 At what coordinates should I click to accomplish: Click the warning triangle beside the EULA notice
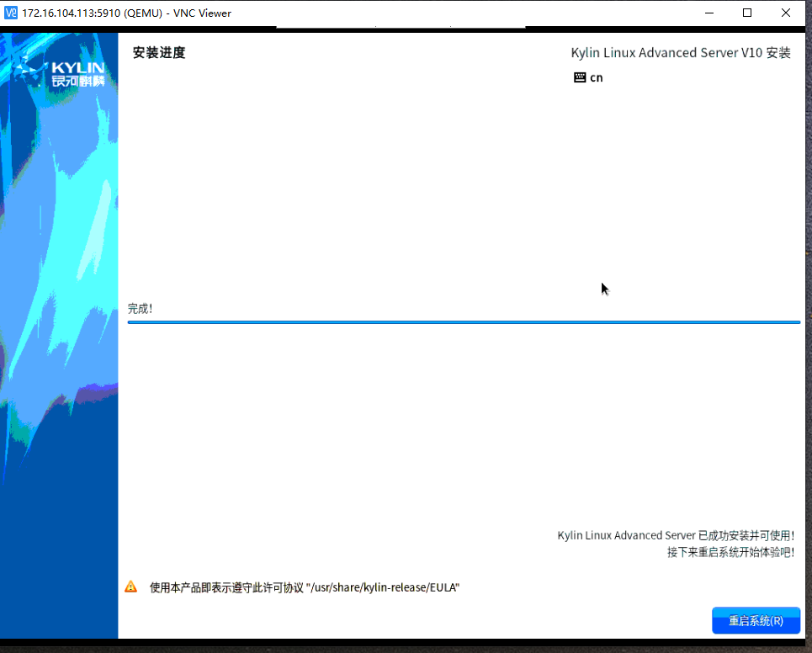coord(130,587)
